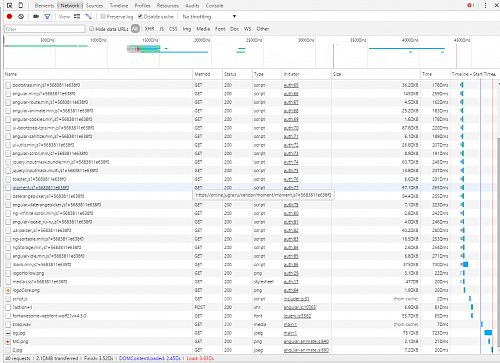Click the image icon for MC.png
Screen dimensions: 500x363
pos(8,342)
